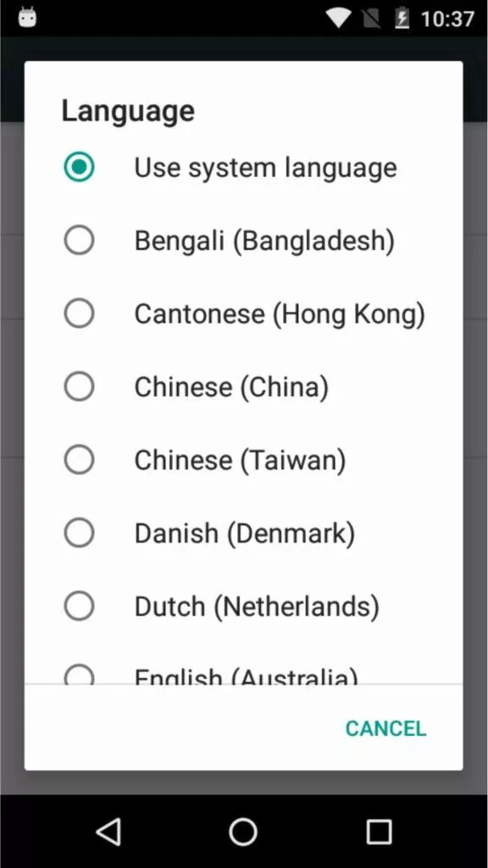Viewport: 488px width, 868px height.
Task: Tap the Android home circle icon
Action: click(243, 832)
